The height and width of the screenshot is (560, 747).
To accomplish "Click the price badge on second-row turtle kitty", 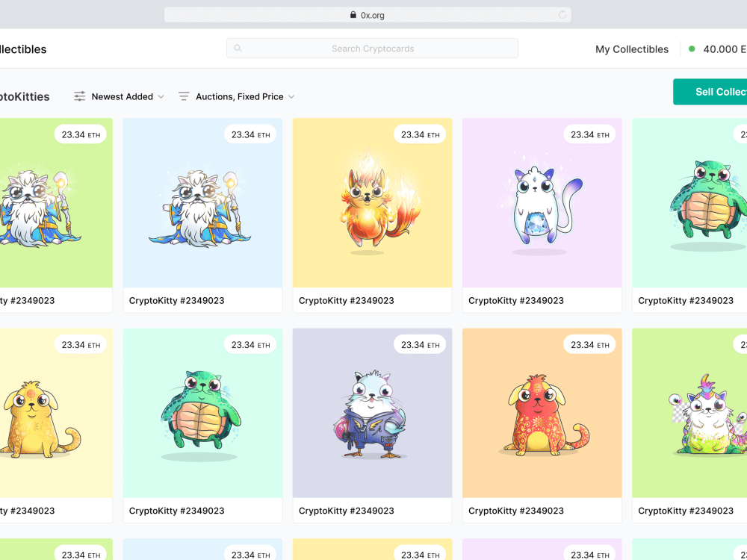I will click(x=250, y=345).
